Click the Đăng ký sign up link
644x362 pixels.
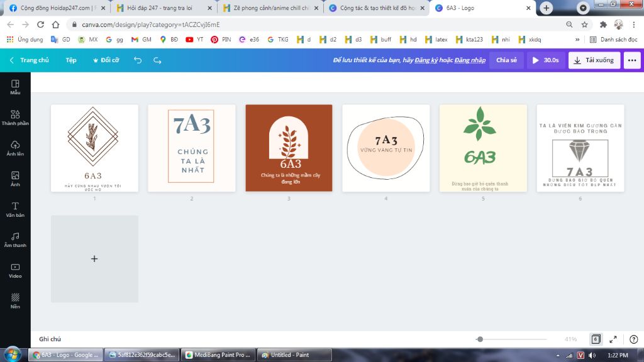[x=427, y=60]
